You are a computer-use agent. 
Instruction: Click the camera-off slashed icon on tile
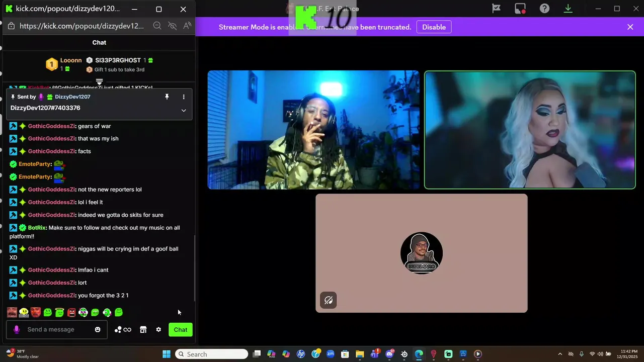[329, 300]
